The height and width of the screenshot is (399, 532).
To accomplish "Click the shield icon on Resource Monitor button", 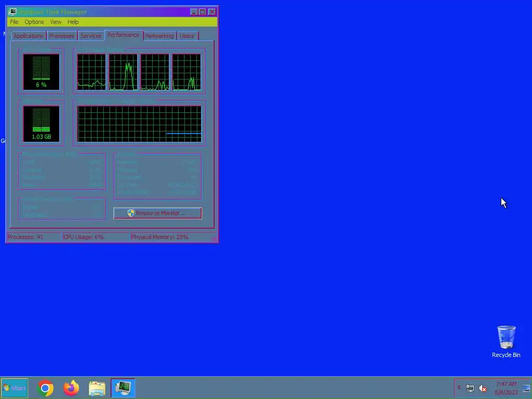I will pos(130,213).
